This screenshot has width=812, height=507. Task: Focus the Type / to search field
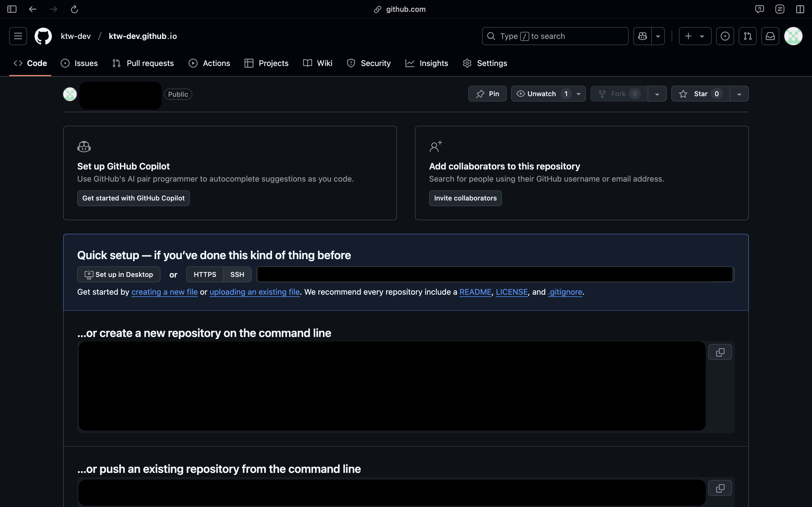click(x=555, y=36)
